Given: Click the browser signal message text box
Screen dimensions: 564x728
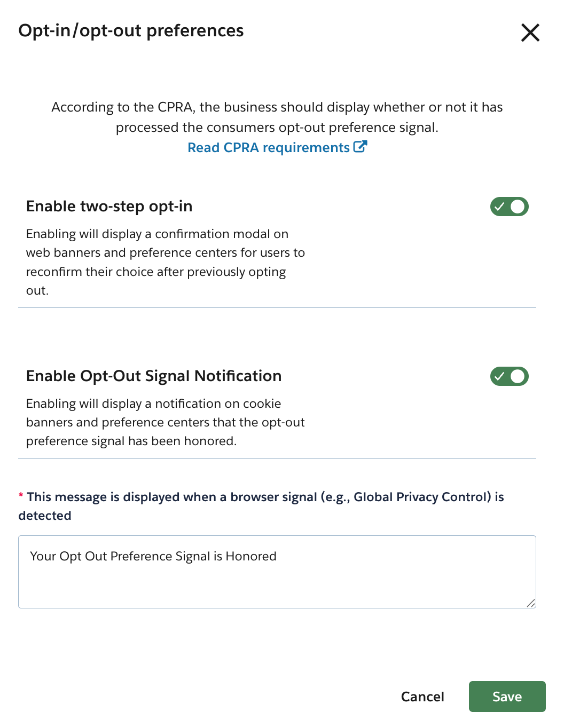Looking at the screenshot, I should click(277, 572).
